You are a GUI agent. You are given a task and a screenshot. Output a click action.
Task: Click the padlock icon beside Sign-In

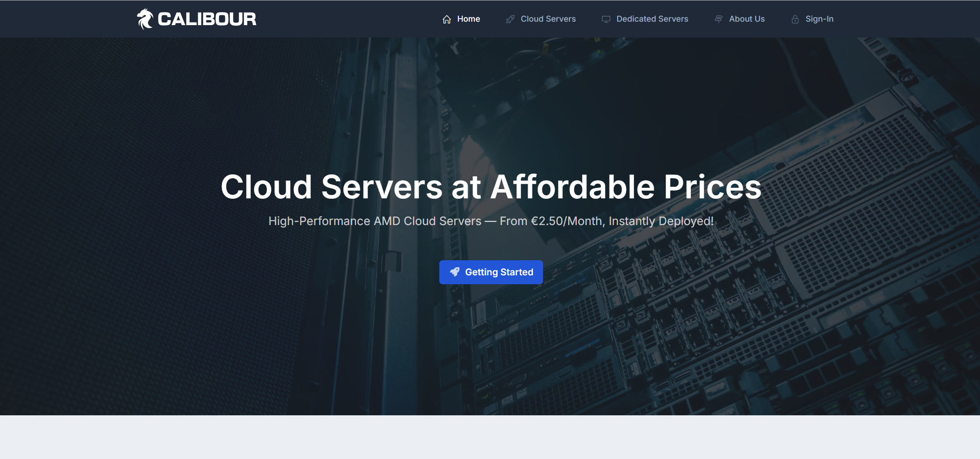click(x=795, y=19)
